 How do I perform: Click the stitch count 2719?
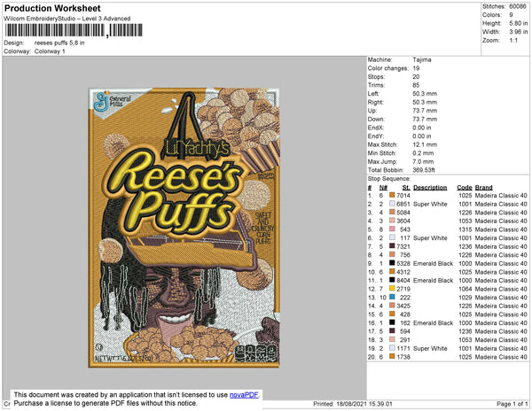click(x=403, y=289)
